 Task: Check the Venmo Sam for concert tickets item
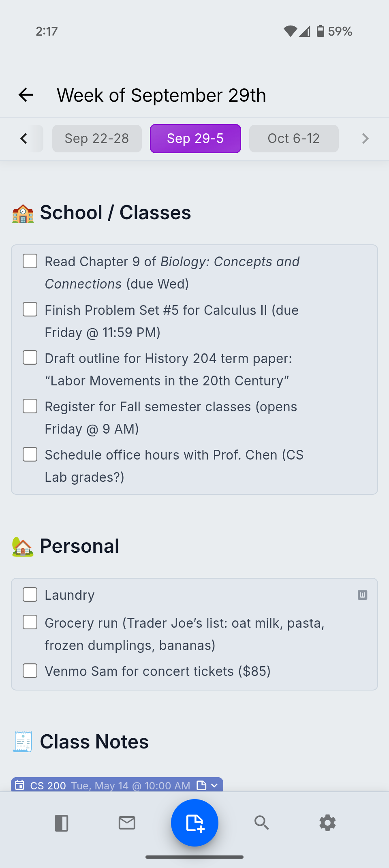[30, 671]
